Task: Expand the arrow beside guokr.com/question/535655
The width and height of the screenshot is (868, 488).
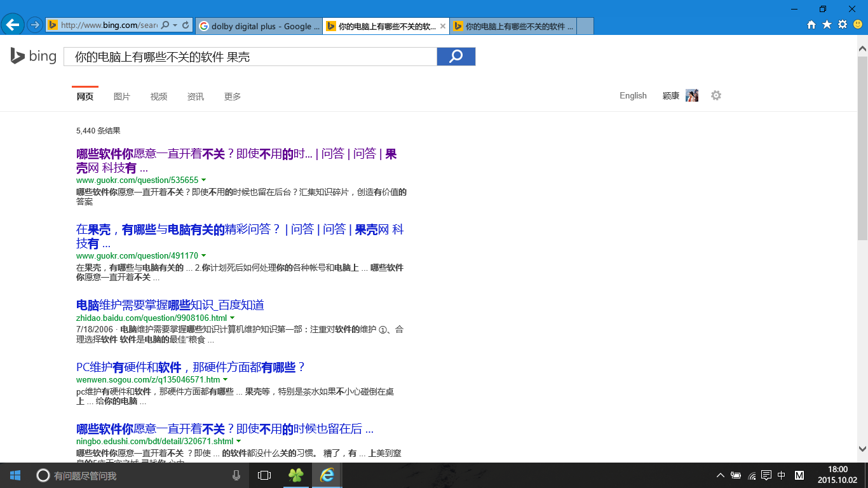Action: 203,180
